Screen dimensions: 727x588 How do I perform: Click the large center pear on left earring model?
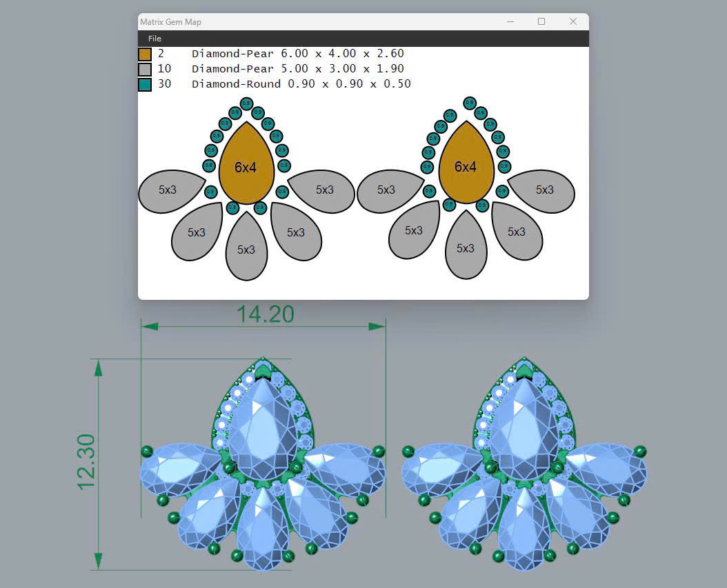262,431
